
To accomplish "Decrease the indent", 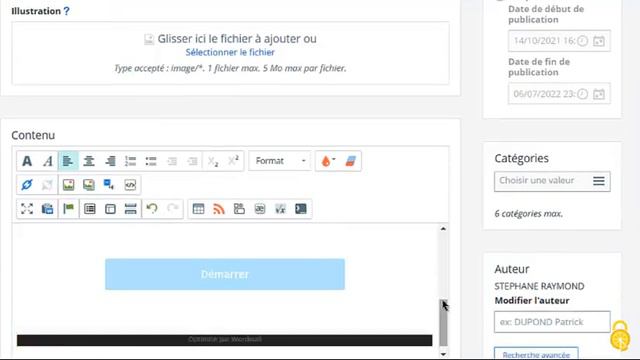I will click(172, 161).
